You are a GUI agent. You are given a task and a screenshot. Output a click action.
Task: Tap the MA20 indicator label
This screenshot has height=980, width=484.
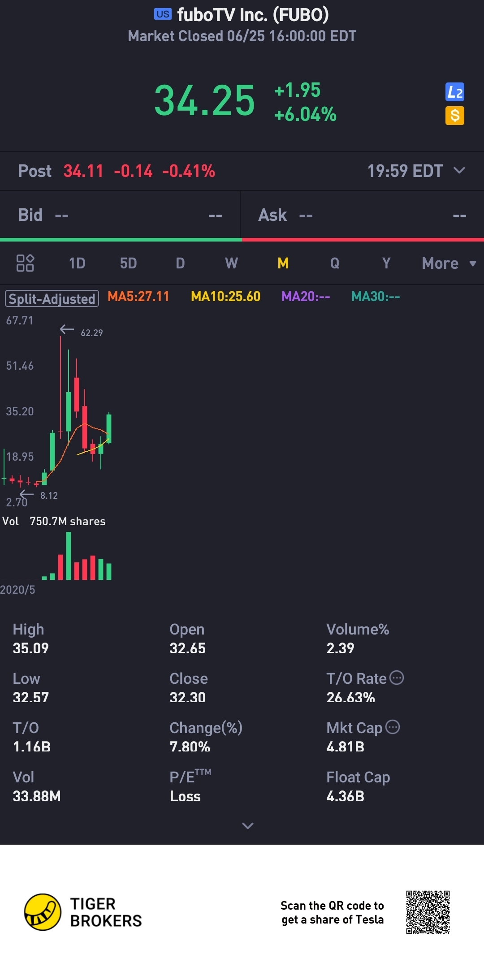click(x=306, y=296)
